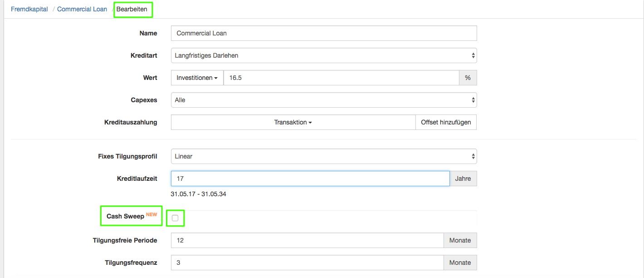Screen dimensions: 644x278
Task: Select the Tilgungsfreie Periode input field
Action: (x=307, y=240)
